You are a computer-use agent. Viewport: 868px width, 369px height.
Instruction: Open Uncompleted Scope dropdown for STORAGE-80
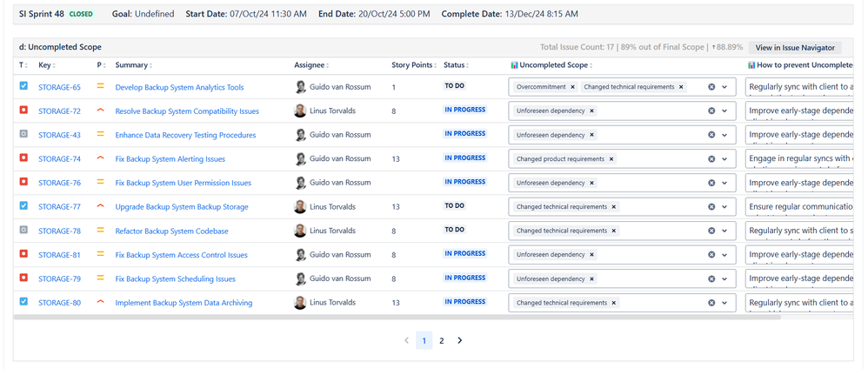tap(724, 303)
